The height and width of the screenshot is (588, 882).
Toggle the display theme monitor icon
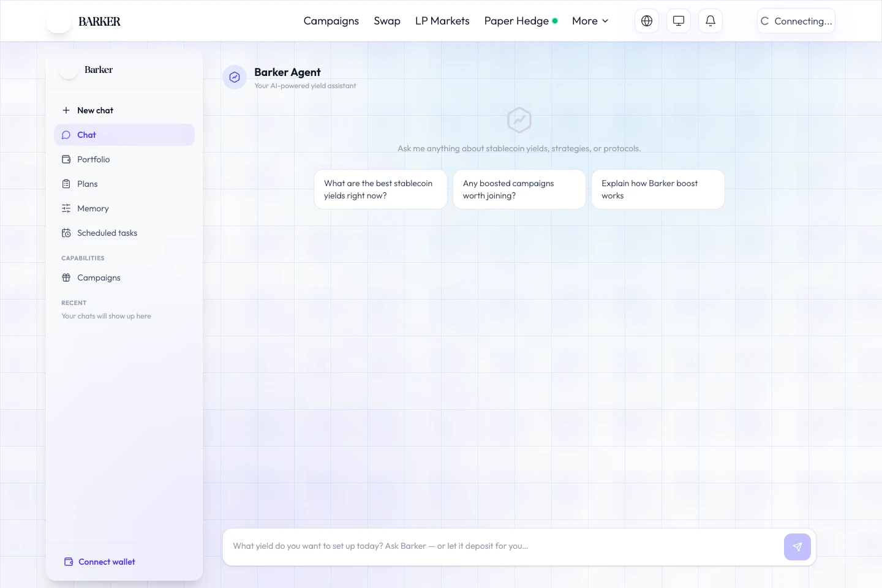679,21
